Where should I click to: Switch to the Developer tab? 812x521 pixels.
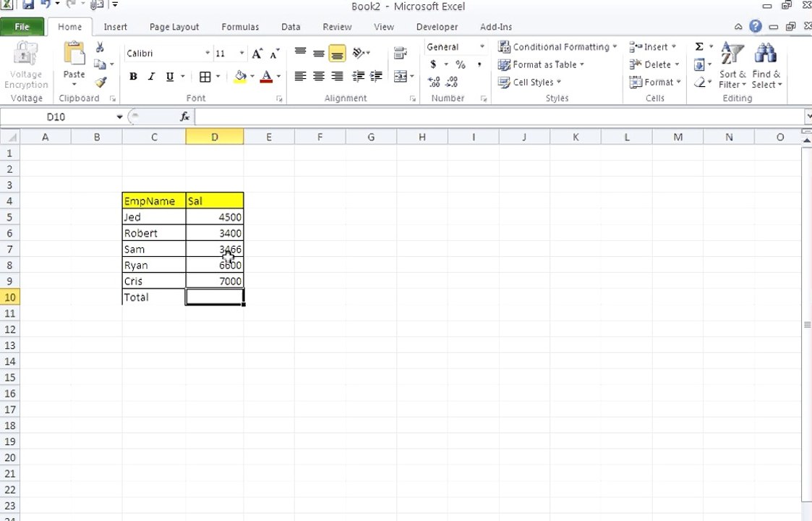coord(437,27)
